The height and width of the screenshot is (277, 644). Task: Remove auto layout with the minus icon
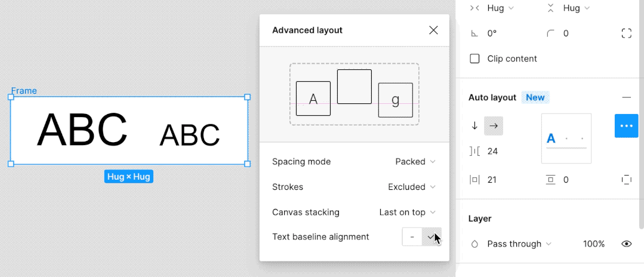tap(626, 97)
